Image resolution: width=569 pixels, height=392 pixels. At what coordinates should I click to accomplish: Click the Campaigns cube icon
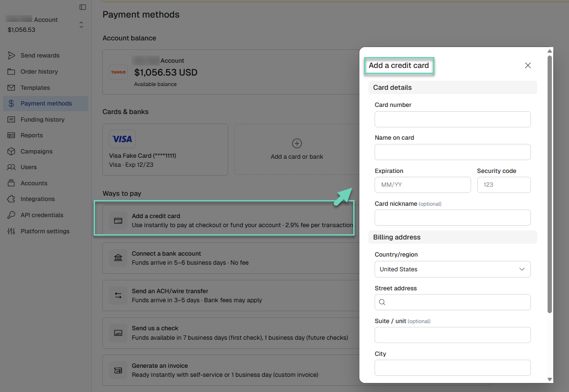pos(11,151)
